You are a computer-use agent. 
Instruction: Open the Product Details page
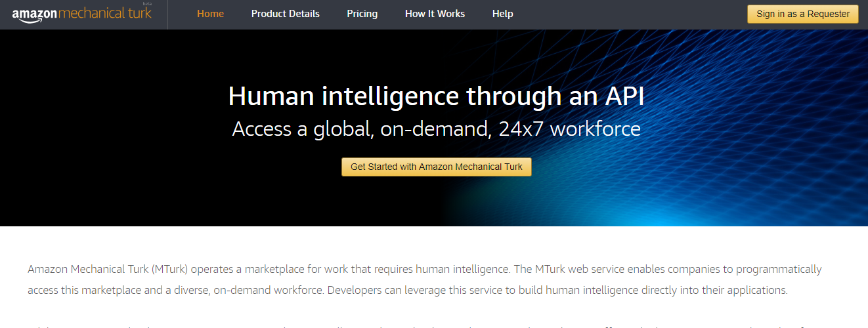click(285, 14)
